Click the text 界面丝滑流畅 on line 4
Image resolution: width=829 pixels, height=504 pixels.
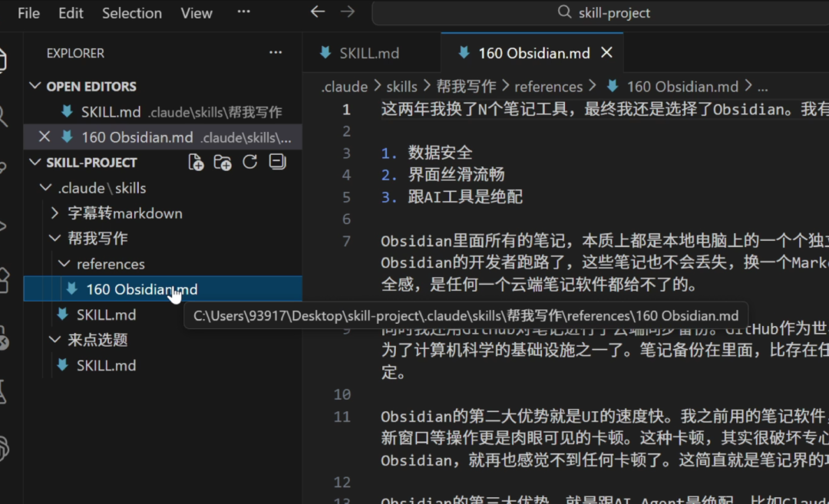coord(456,174)
